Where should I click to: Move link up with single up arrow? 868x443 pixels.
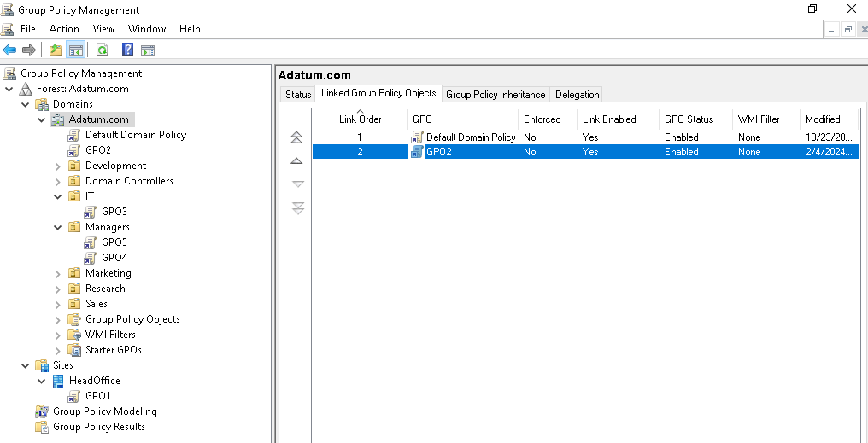[297, 161]
